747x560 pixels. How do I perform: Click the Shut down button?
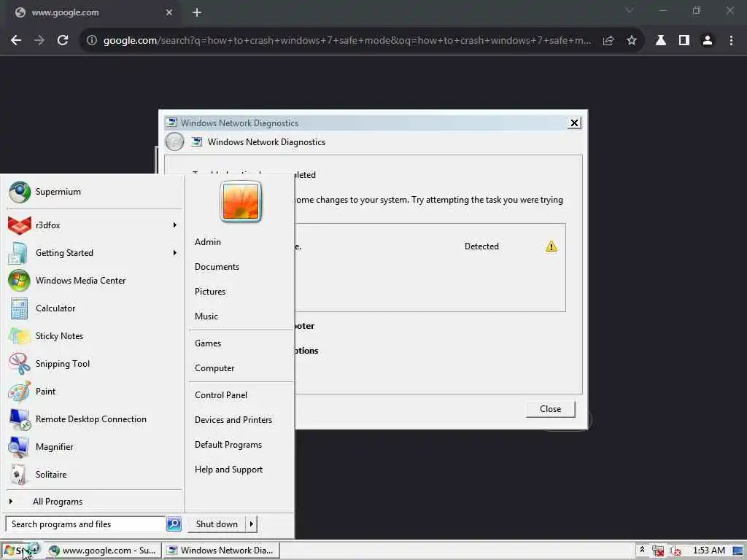pos(216,524)
